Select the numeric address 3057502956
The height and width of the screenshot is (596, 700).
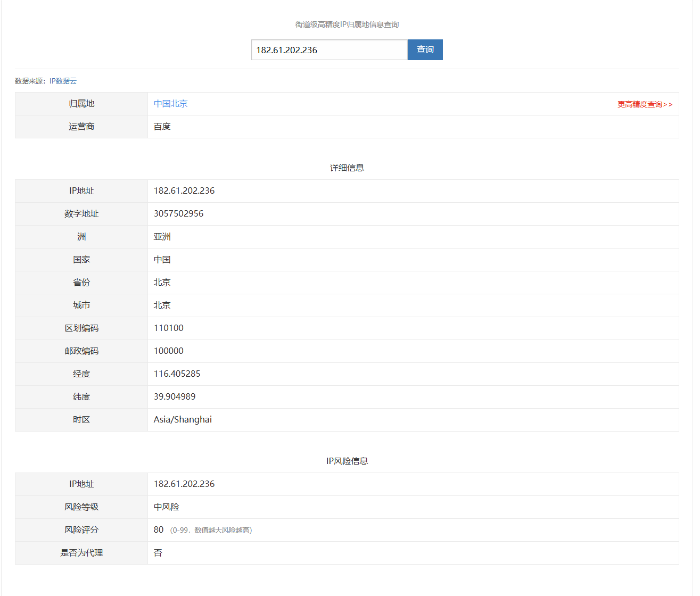[177, 213]
